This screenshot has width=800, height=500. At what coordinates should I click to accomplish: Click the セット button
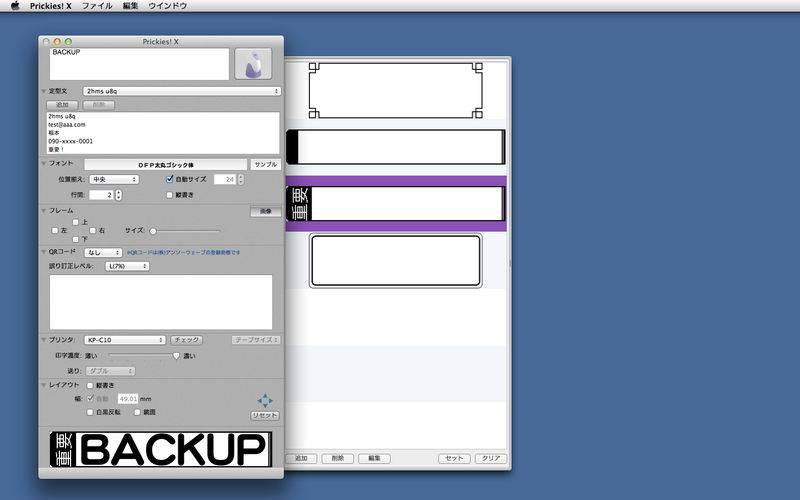coord(454,458)
